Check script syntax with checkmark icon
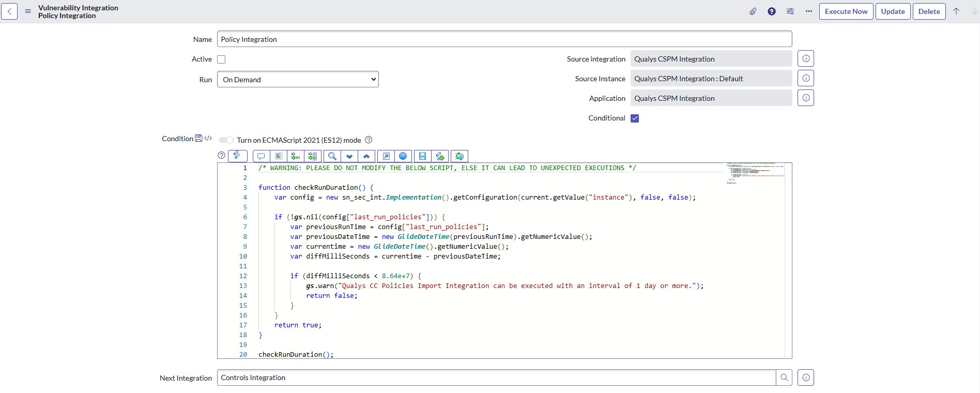Viewport: 980px width, 393px height. [440, 156]
